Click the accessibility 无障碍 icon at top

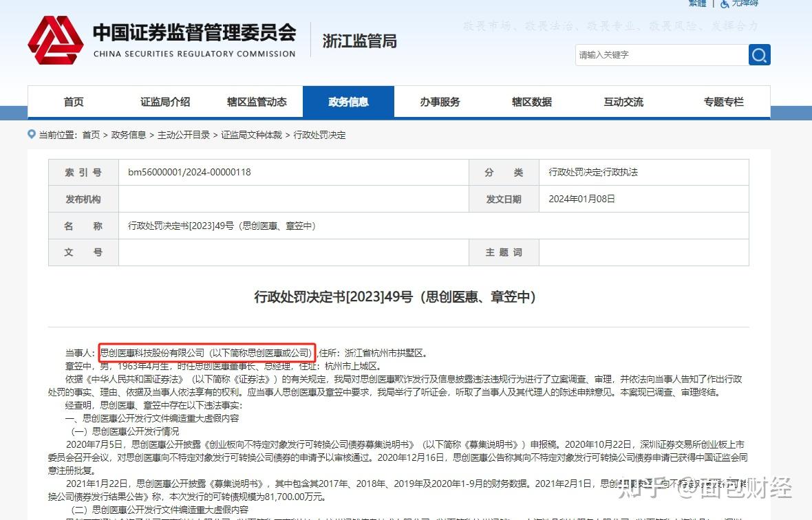[x=725, y=3]
